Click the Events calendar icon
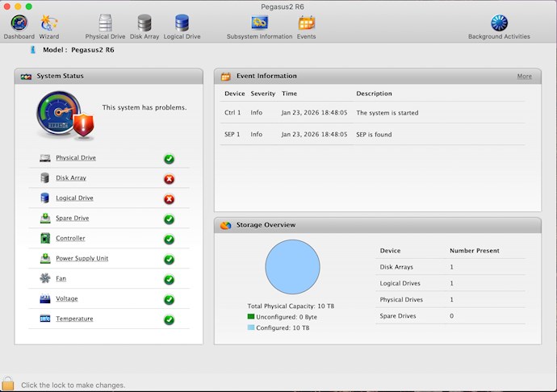Screen dimensions: 557x392 [306, 23]
